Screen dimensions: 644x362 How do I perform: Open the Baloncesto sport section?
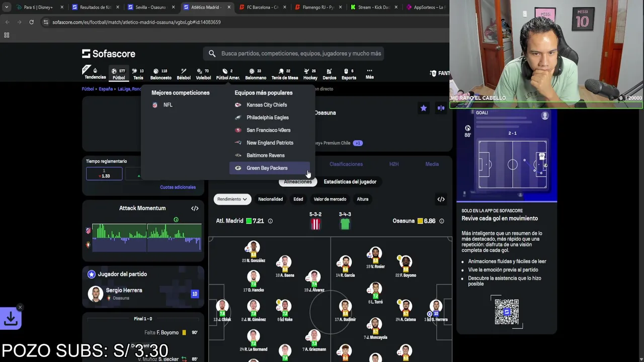coord(160,73)
